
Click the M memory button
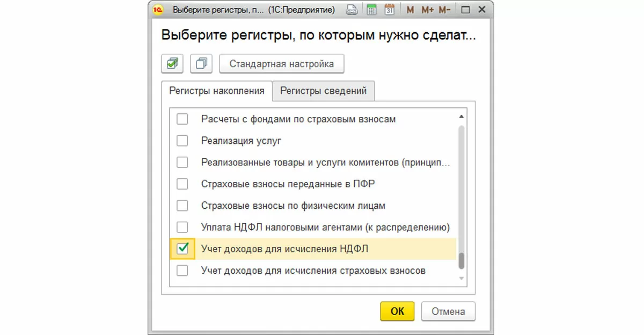411,10
